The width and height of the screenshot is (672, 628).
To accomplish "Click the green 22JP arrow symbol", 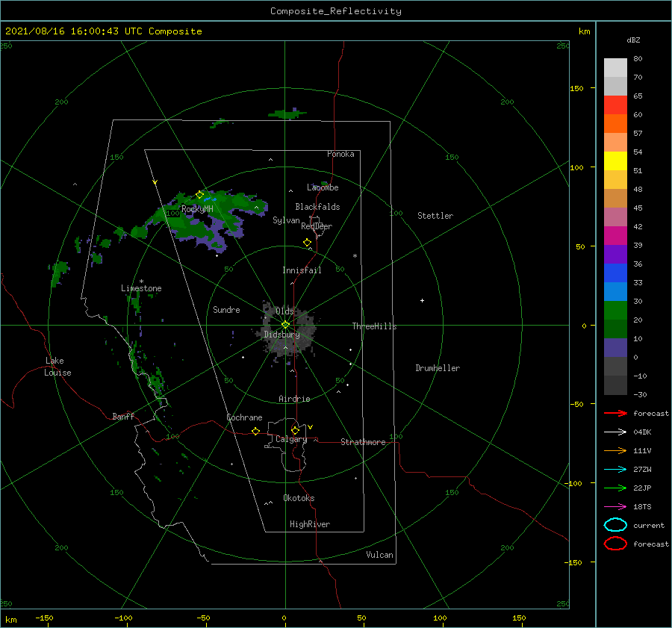I will [x=615, y=488].
